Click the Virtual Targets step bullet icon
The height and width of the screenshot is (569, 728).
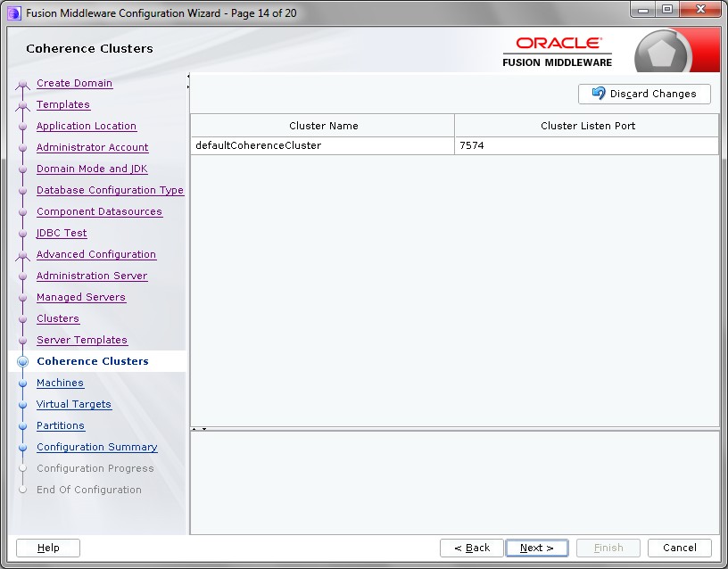pos(23,405)
